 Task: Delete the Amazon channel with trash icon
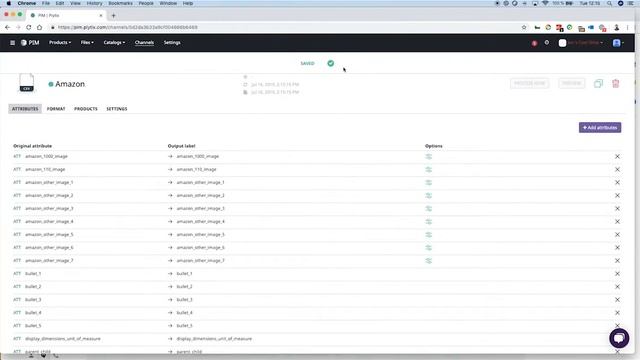616,84
